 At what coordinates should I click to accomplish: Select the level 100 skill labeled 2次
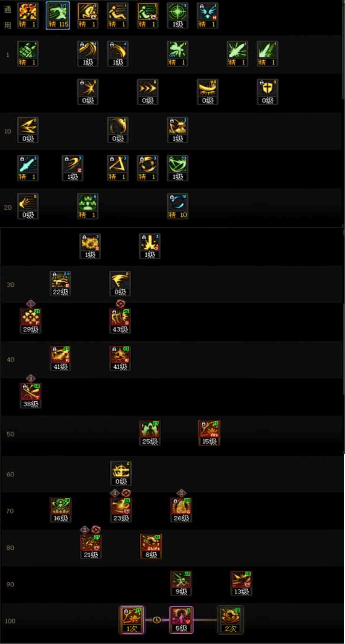click(230, 620)
